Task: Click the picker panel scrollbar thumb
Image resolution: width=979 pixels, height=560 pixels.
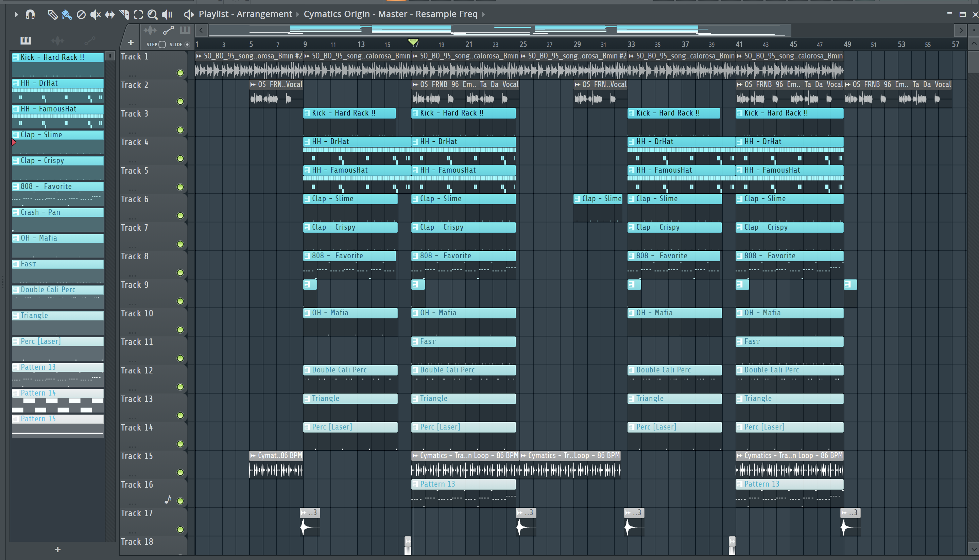Action: point(110,56)
